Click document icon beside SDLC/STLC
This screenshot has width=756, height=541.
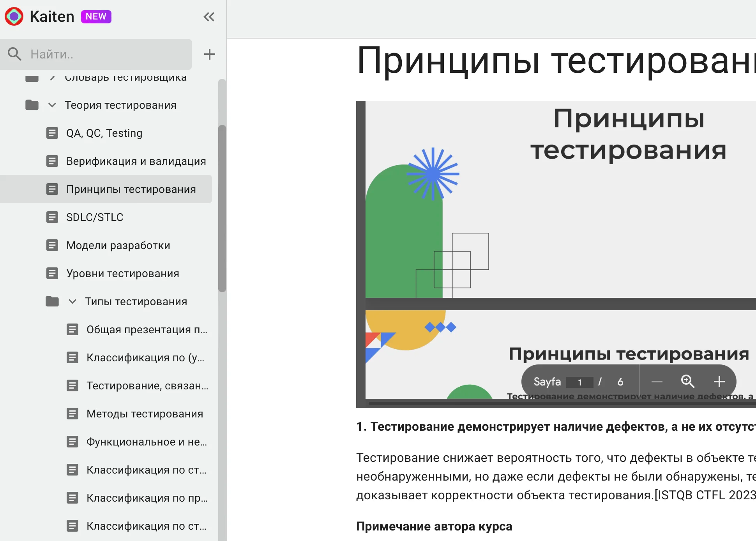point(52,217)
